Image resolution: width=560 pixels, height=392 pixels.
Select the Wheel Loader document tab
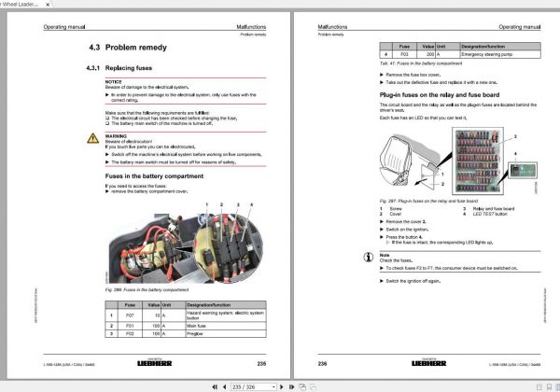(x=20, y=5)
